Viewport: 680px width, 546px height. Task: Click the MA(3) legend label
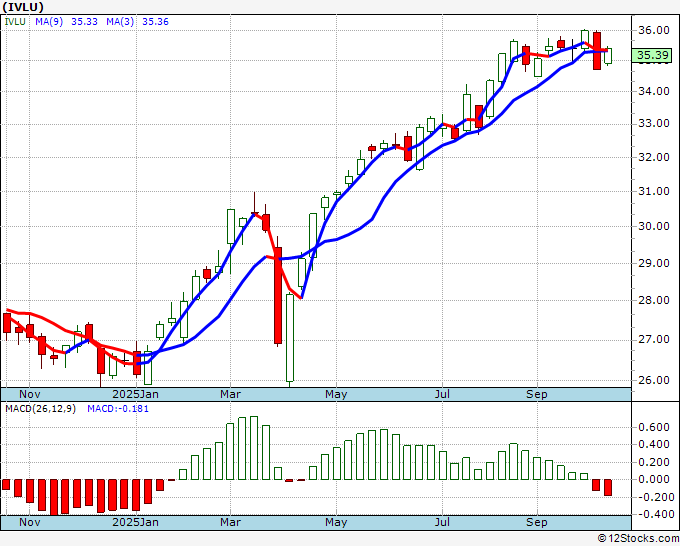tap(120, 22)
